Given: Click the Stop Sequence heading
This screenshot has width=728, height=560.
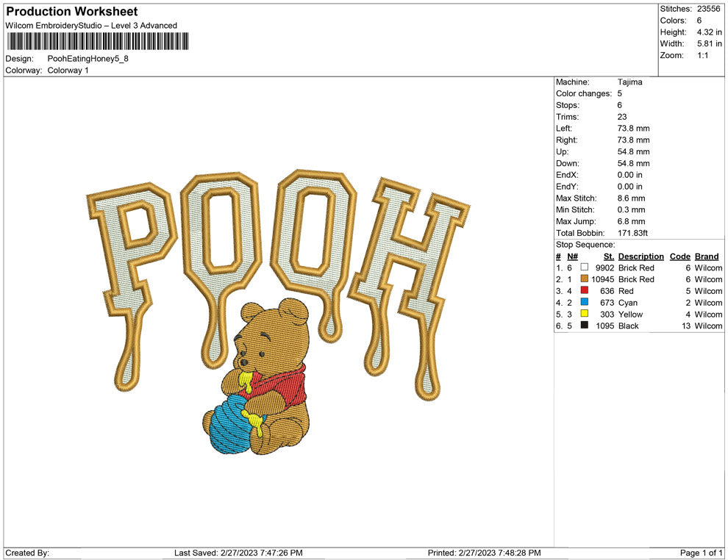Looking at the screenshot, I should click(585, 245).
